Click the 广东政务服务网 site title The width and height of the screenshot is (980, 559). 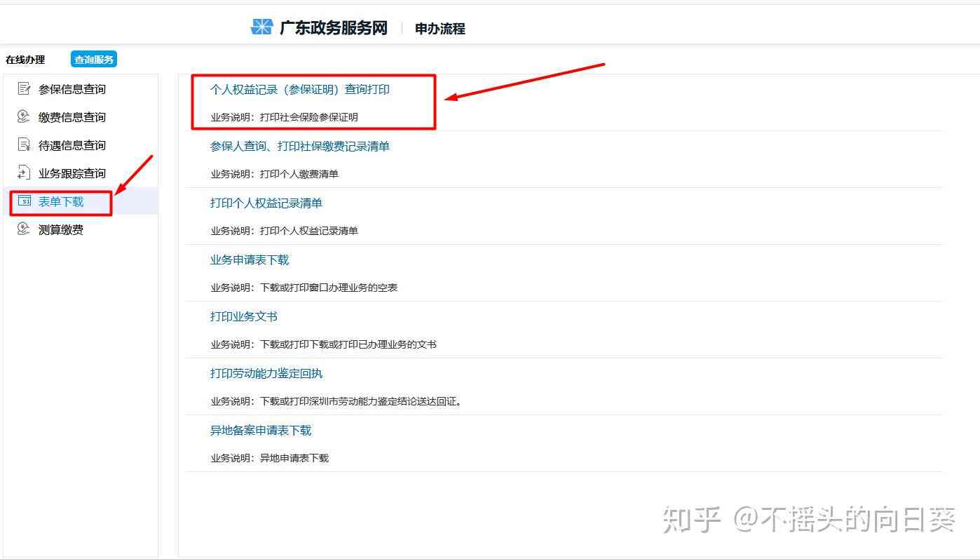click(x=334, y=28)
